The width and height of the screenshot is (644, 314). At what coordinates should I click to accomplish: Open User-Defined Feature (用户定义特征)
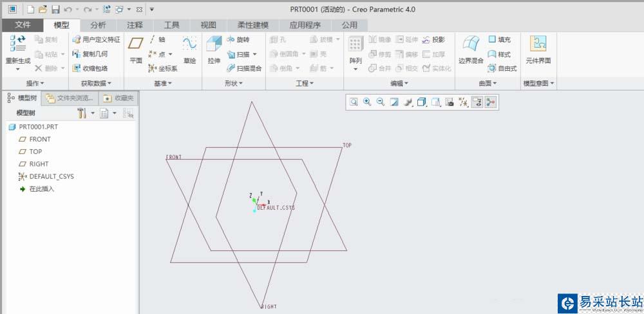(x=96, y=39)
